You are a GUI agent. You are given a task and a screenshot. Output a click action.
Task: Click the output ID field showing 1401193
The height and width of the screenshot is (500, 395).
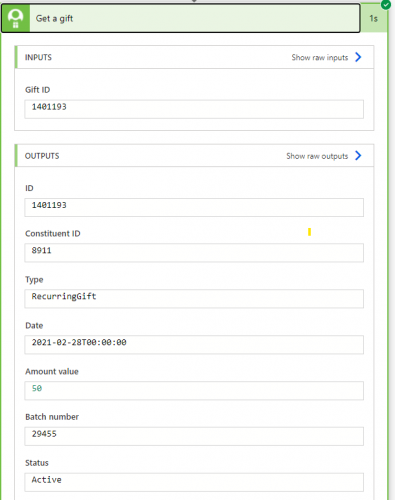194,207
